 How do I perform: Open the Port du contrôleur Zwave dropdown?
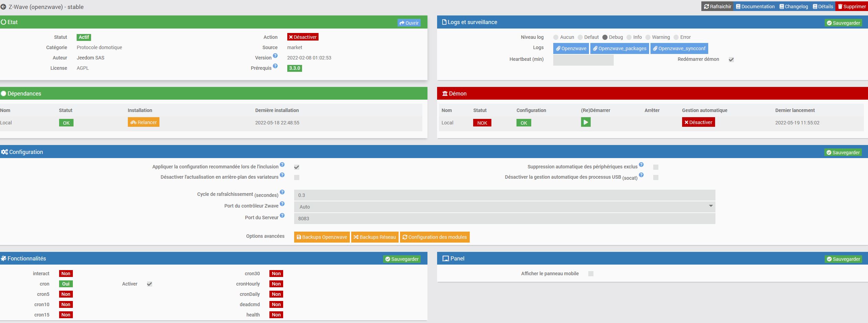(x=504, y=207)
